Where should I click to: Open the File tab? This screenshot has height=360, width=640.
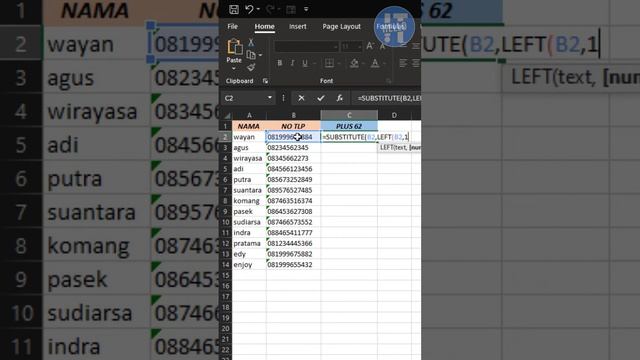click(233, 27)
